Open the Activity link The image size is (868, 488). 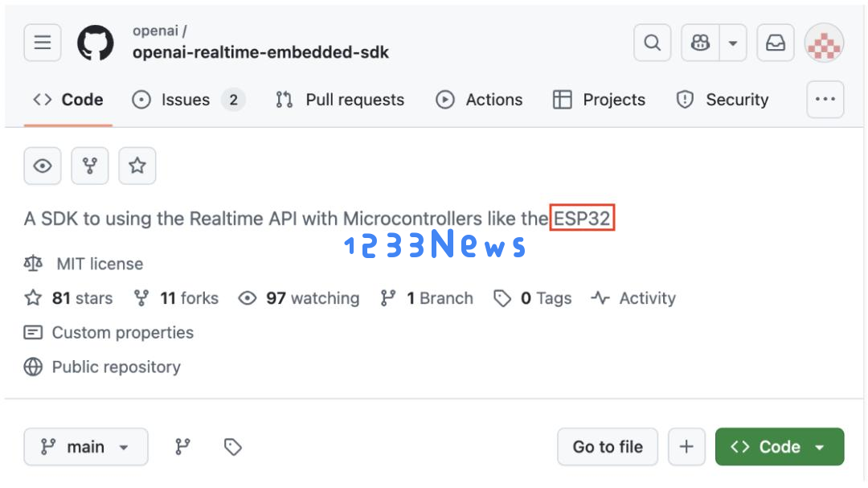pos(633,298)
